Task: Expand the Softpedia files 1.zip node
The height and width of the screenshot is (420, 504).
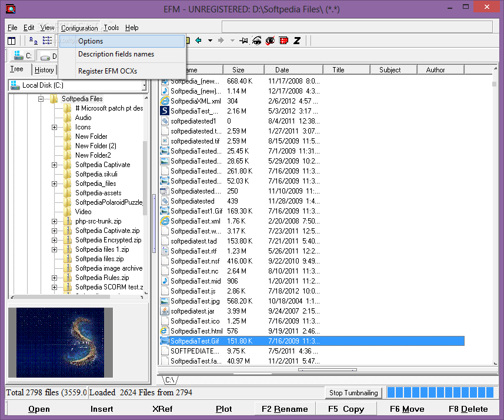Action: click(54, 249)
